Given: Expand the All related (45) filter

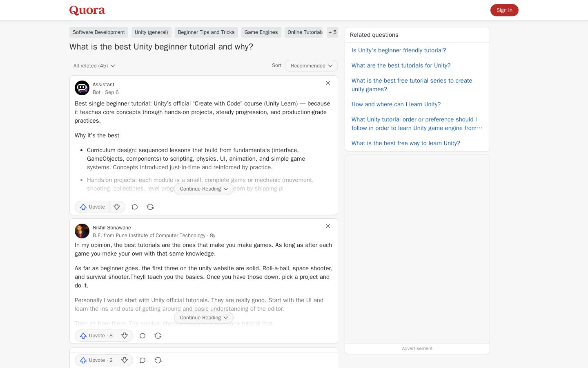Looking at the screenshot, I should [94, 66].
